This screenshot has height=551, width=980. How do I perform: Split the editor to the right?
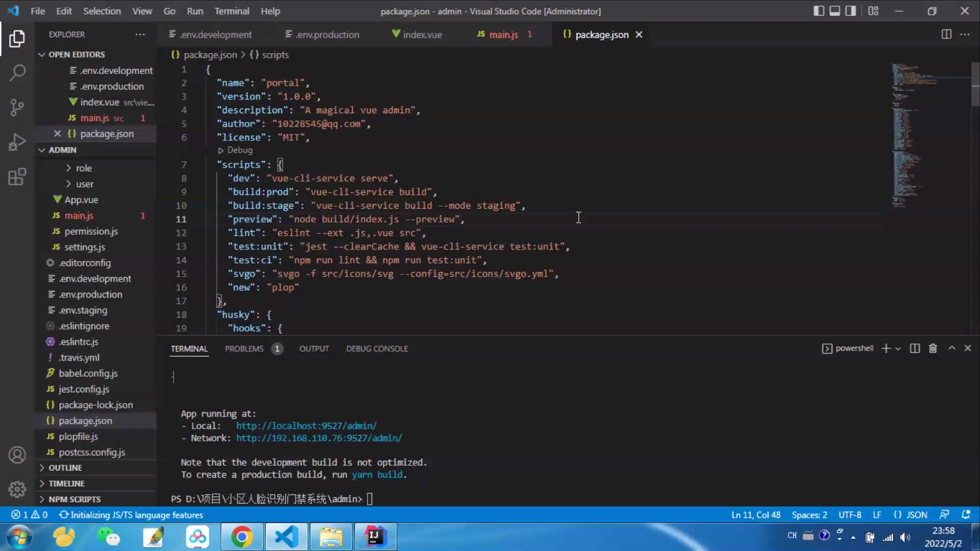946,34
